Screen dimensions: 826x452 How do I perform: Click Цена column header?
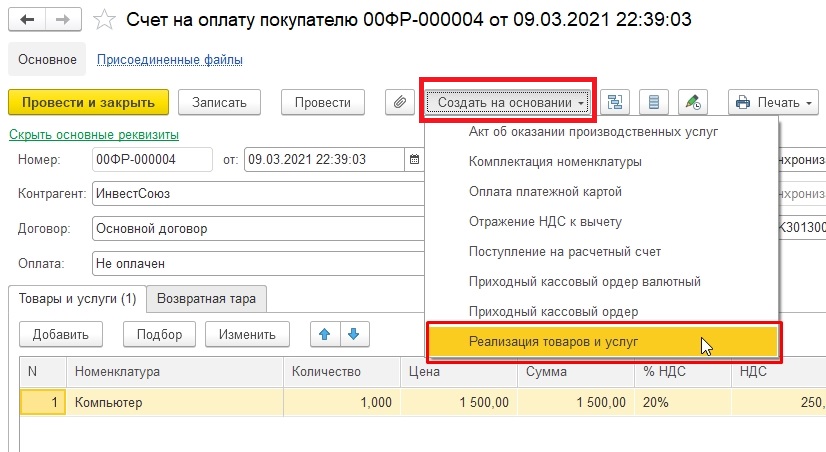pyautogui.click(x=459, y=372)
